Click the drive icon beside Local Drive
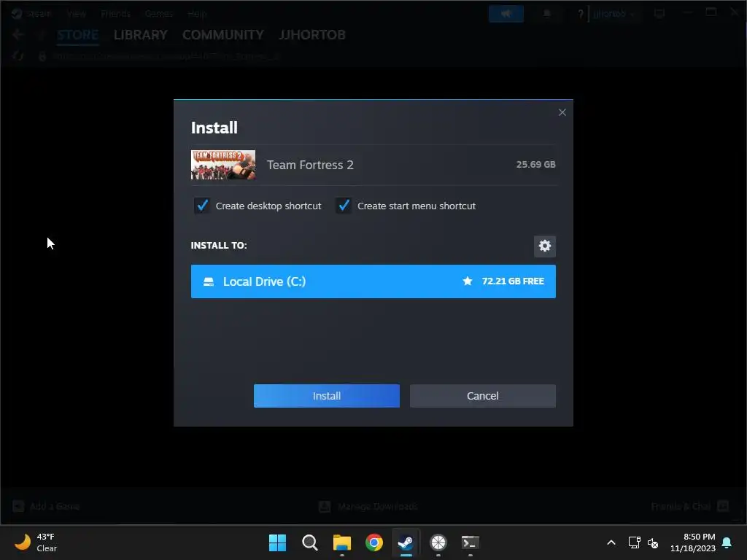The image size is (747, 560). [x=209, y=281]
